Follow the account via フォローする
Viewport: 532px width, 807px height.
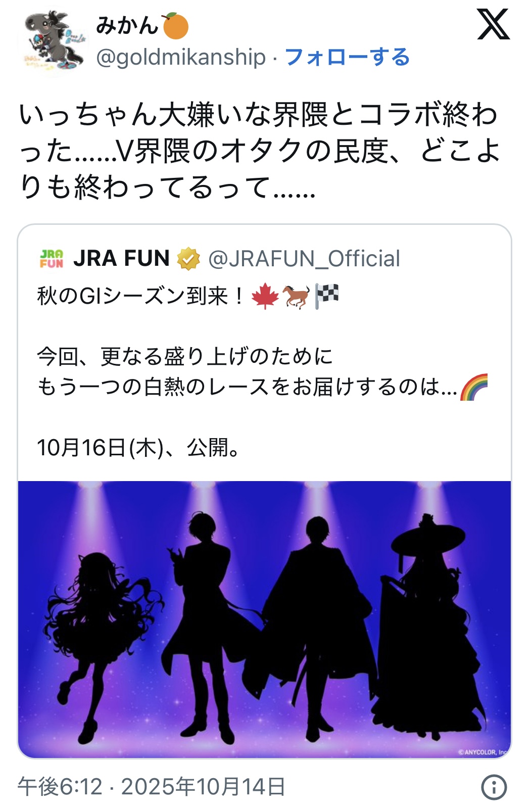347,57
